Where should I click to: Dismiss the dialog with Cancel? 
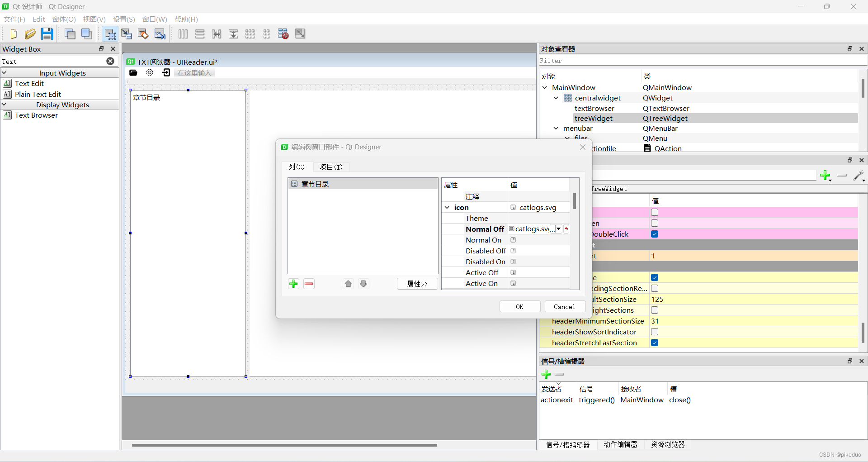click(565, 307)
